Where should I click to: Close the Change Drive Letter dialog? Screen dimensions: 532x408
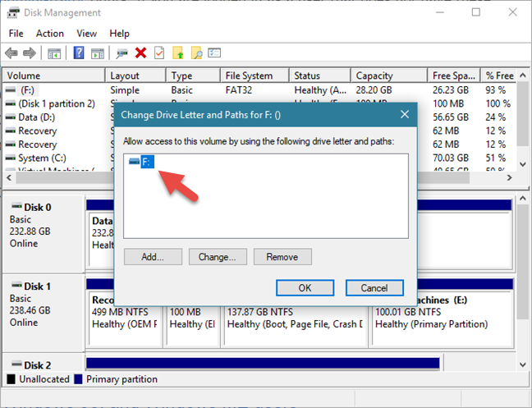click(405, 114)
